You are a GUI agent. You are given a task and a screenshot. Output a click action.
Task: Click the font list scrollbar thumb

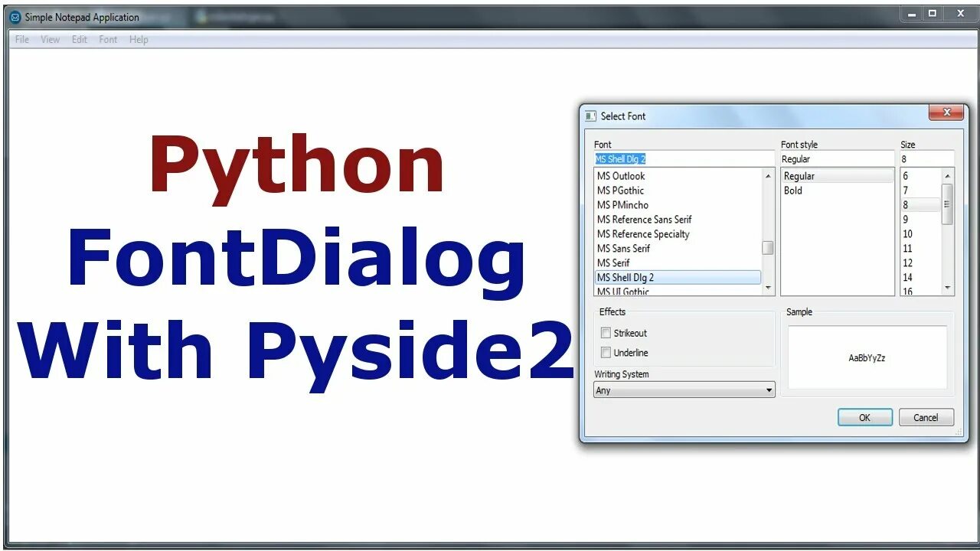pos(768,248)
